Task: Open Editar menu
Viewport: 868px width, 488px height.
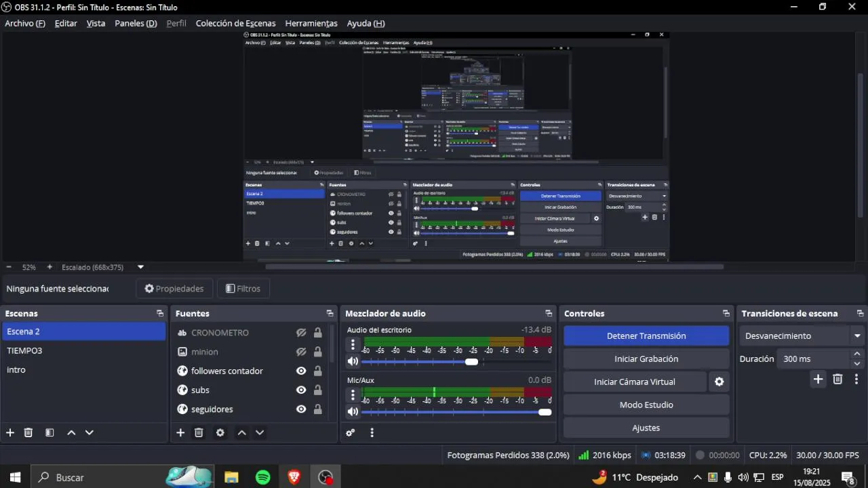Action: 66,23
